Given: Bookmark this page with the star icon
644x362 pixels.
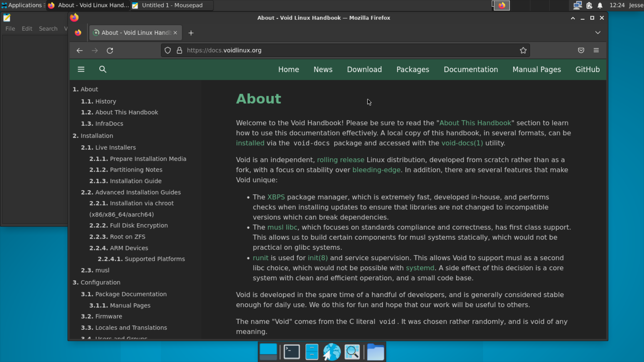Looking at the screenshot, I should pos(523,50).
